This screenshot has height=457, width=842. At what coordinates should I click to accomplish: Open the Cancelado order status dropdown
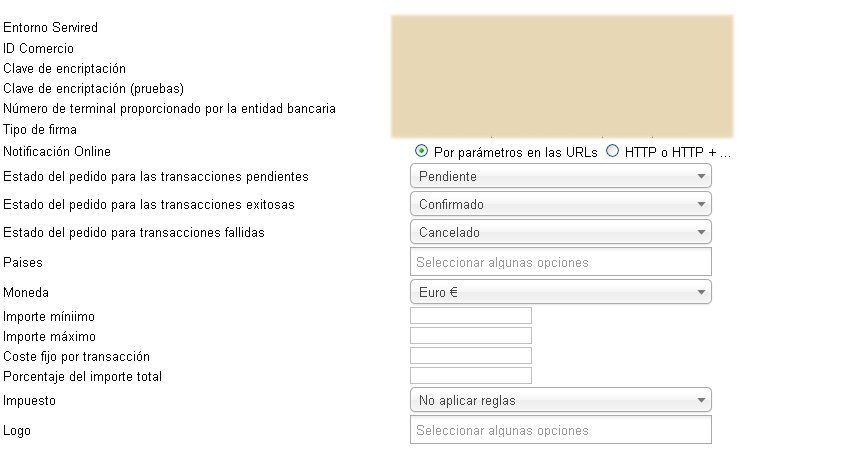point(561,232)
